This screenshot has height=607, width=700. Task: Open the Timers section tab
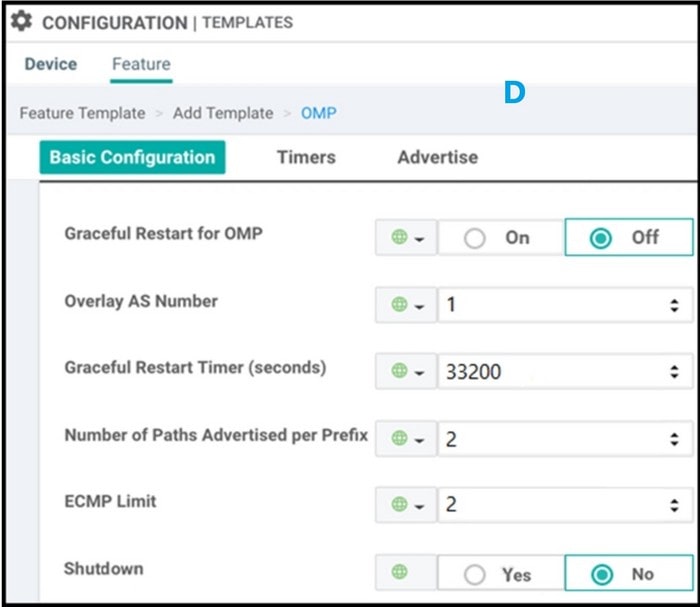tap(306, 157)
